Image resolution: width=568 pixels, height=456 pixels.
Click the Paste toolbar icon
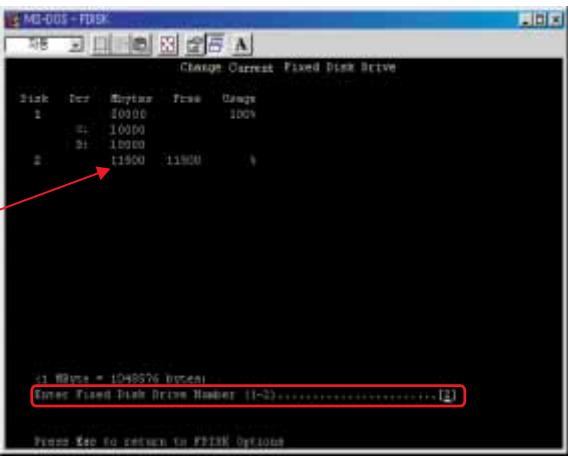pos(141,45)
